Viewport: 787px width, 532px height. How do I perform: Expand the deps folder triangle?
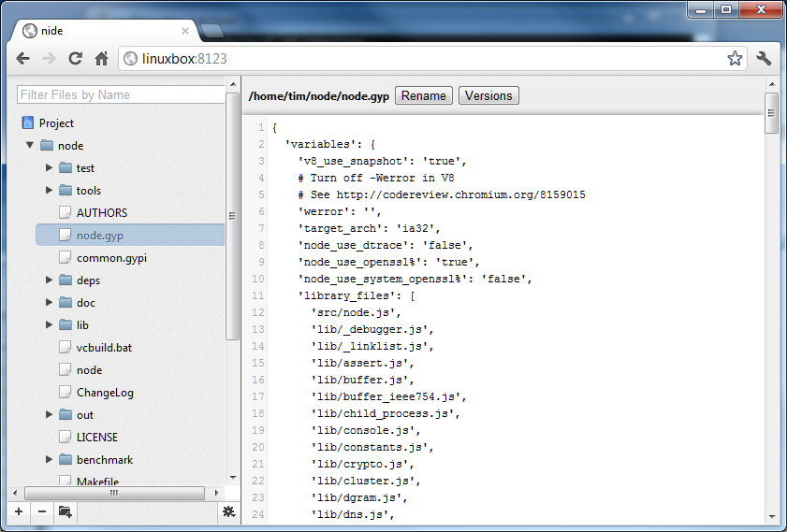pos(49,280)
